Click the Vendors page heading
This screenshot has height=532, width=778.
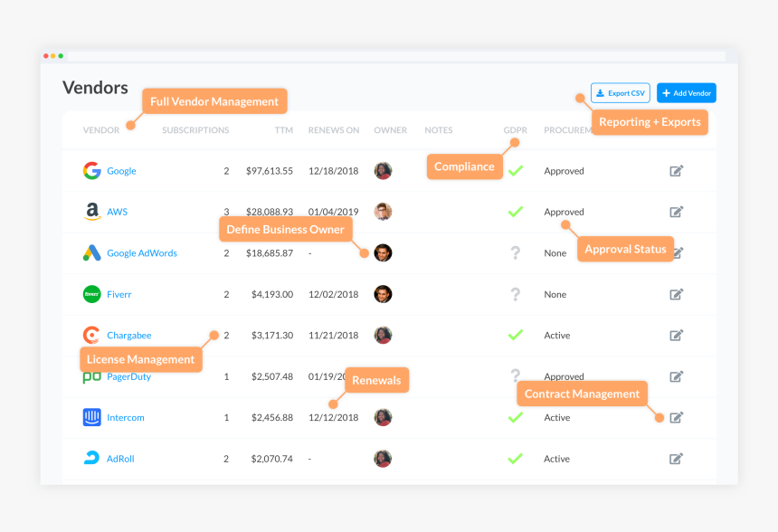[95, 88]
